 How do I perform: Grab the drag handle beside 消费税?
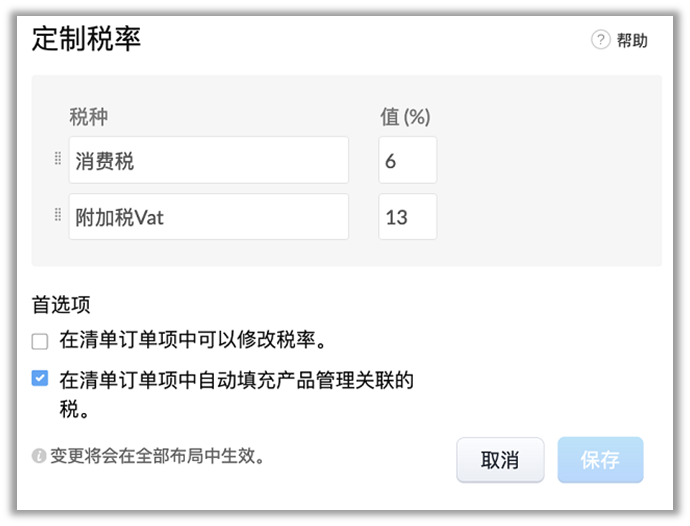pyautogui.click(x=58, y=159)
